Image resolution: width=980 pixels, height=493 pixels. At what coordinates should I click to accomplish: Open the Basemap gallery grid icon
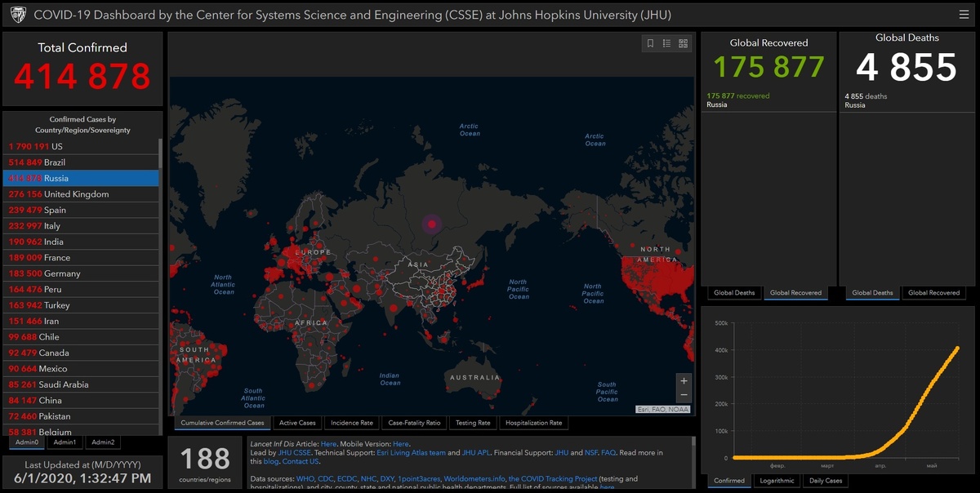click(683, 43)
